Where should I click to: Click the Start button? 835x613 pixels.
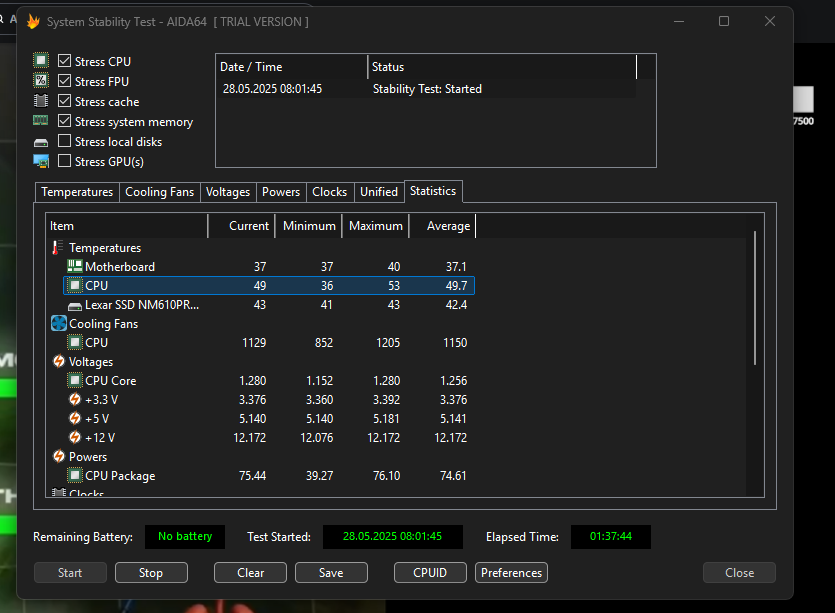[70, 573]
